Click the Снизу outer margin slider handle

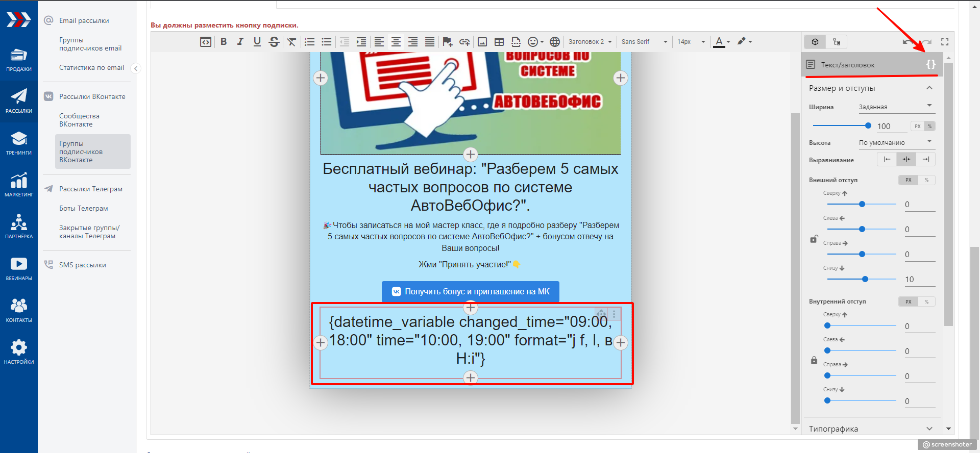point(865,279)
